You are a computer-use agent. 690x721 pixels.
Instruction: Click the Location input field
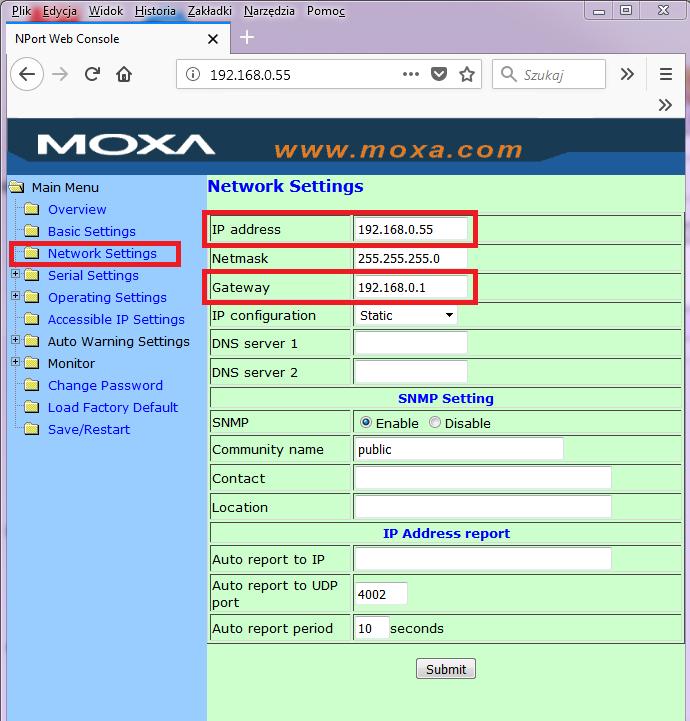[483, 507]
